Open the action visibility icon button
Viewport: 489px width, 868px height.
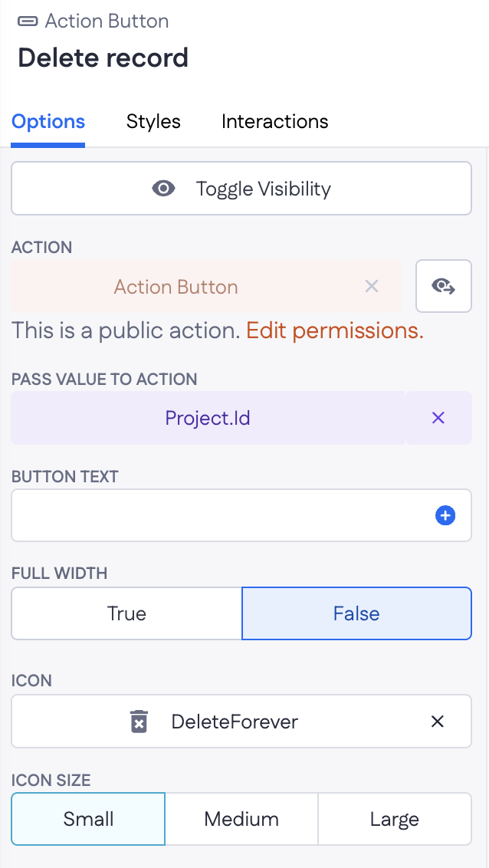443,287
